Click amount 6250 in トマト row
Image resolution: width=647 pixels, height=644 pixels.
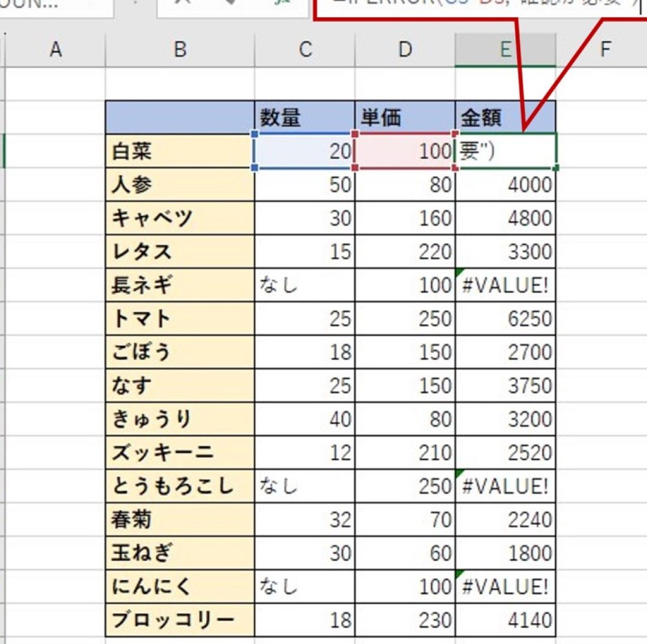506,319
